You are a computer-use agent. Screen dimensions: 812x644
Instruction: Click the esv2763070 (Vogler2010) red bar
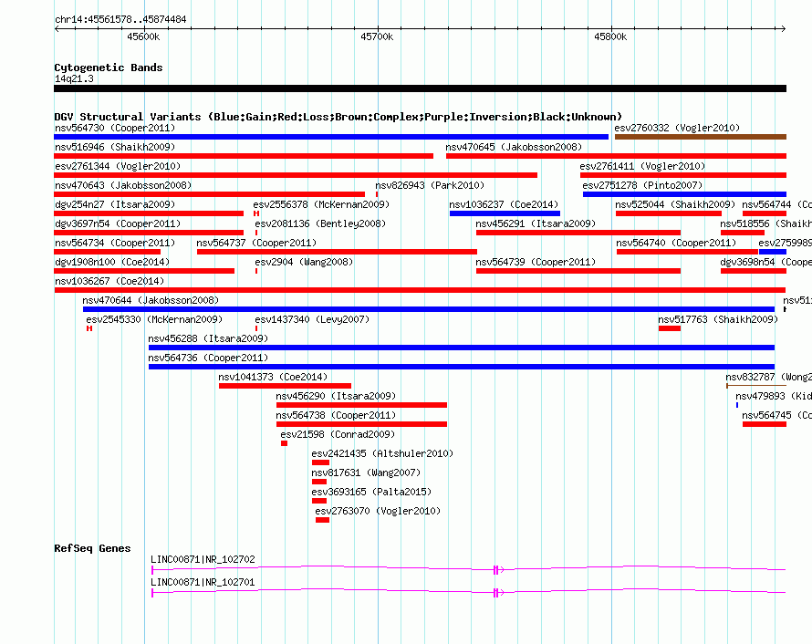tap(323, 520)
